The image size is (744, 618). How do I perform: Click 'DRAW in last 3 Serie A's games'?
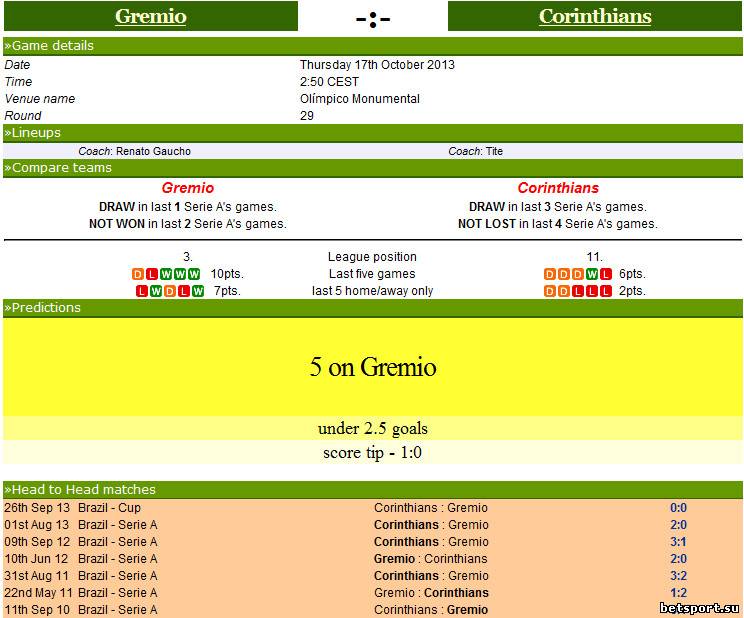[x=558, y=207]
